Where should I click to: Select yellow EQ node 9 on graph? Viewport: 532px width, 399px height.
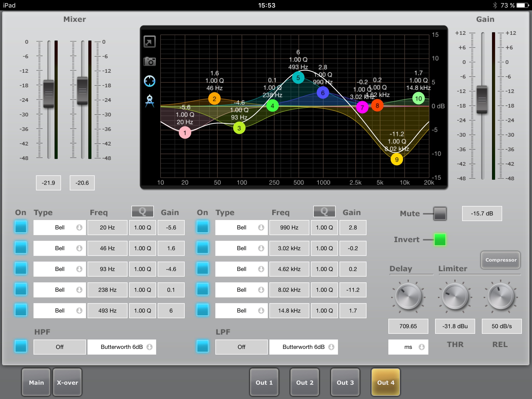[397, 159]
